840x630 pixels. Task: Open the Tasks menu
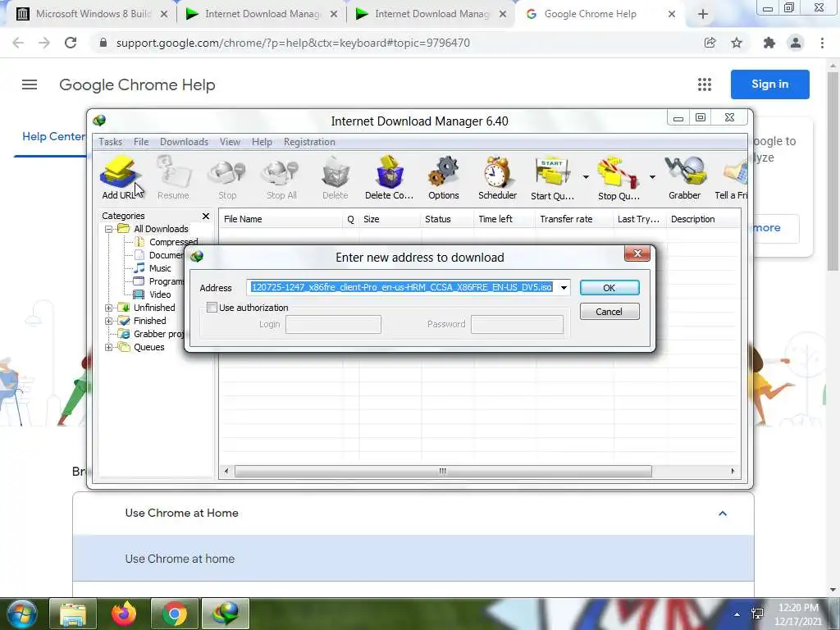click(x=110, y=142)
